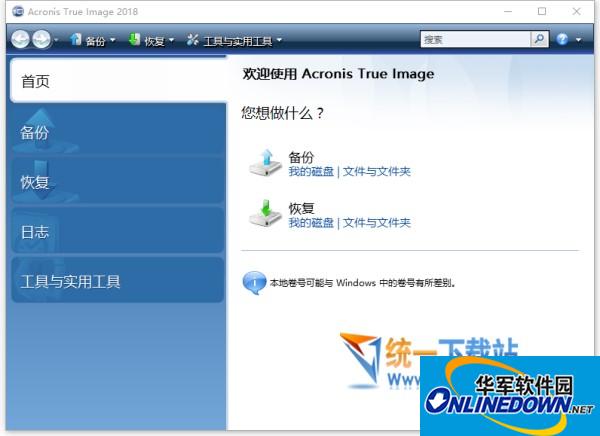Click the 恢复 toolbar menu label
The width and height of the screenshot is (600, 436).
pos(154,41)
